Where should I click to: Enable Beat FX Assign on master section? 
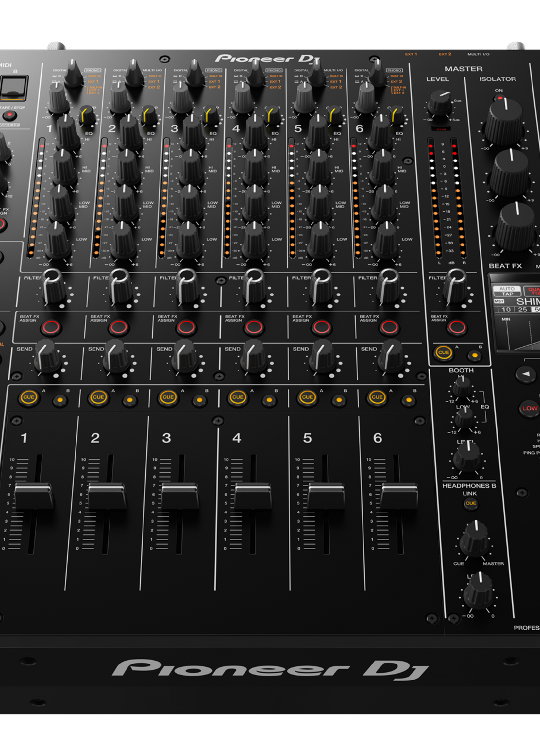457,327
